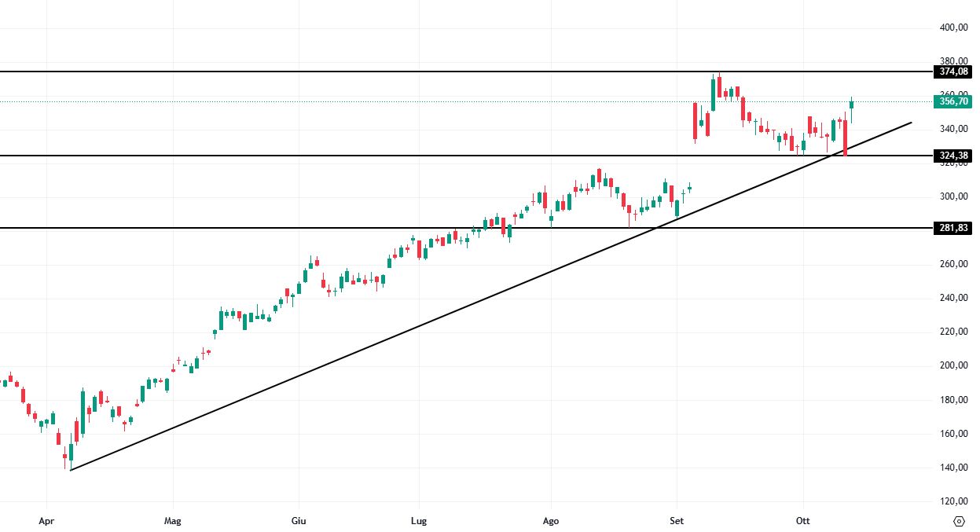Image resolution: width=980 pixels, height=532 pixels.
Task: Click the 324,38 horizontal line price label
Action: 954,156
